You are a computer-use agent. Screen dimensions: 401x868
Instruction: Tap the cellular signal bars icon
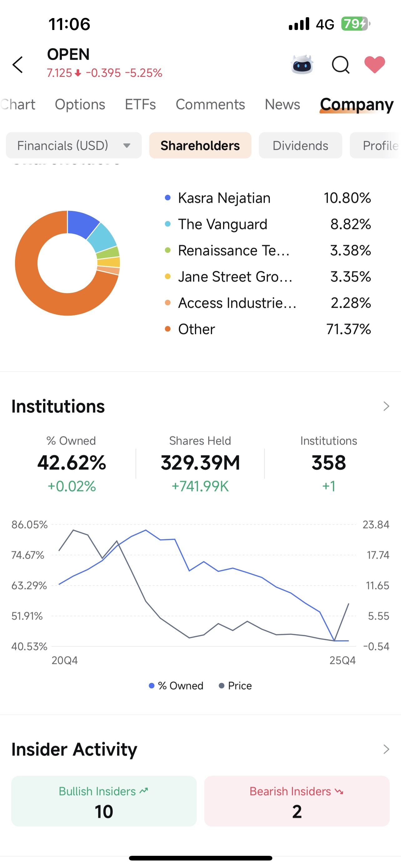point(299,24)
